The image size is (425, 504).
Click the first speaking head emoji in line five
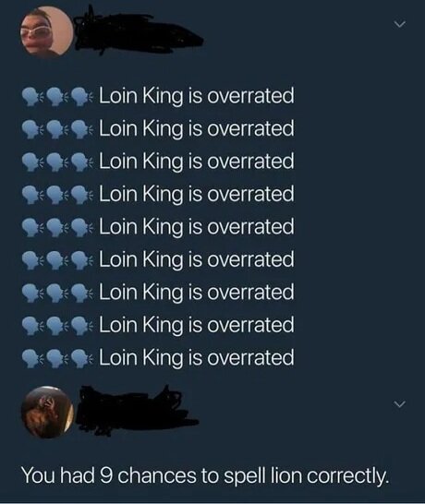tap(31, 227)
